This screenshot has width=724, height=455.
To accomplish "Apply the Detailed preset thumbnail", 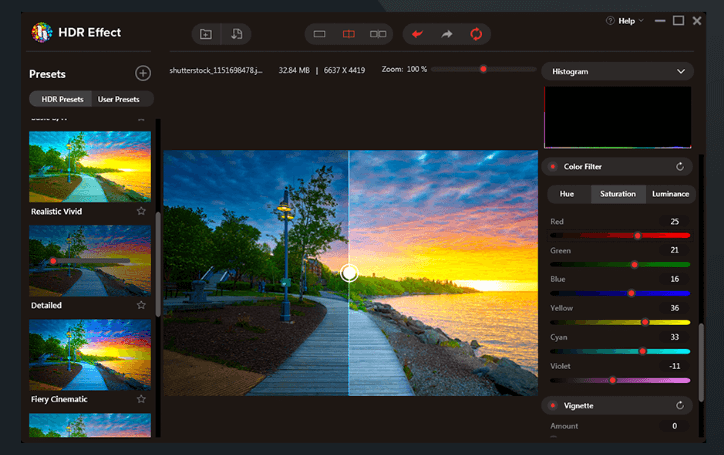I will 90,261.
